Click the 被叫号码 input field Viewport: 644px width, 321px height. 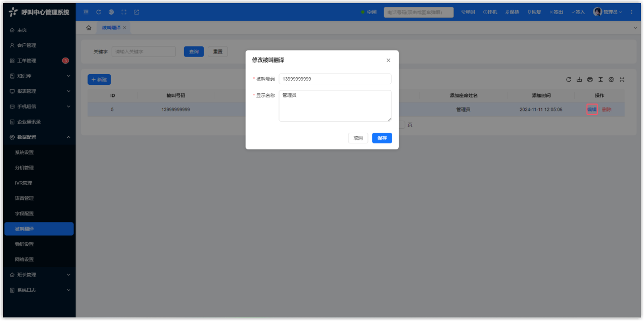click(335, 79)
